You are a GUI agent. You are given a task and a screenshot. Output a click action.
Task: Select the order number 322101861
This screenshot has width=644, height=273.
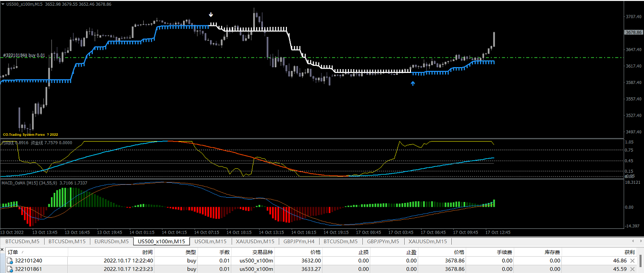(29, 269)
